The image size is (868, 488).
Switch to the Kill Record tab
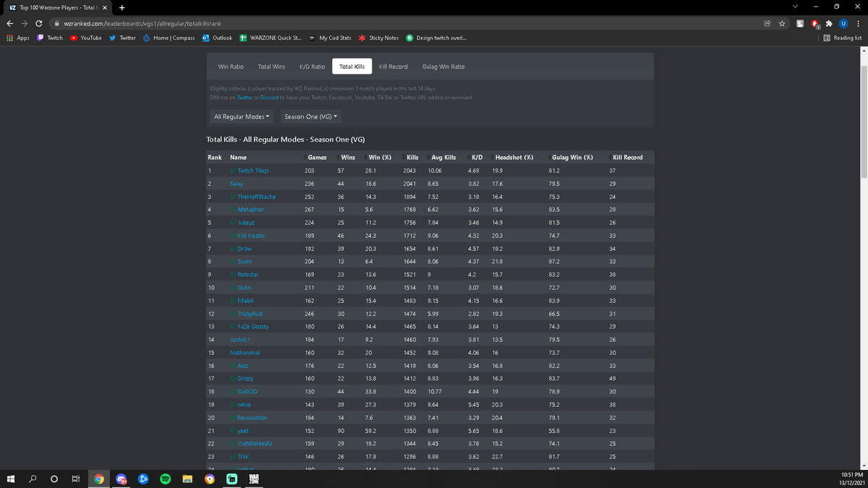[x=393, y=67]
